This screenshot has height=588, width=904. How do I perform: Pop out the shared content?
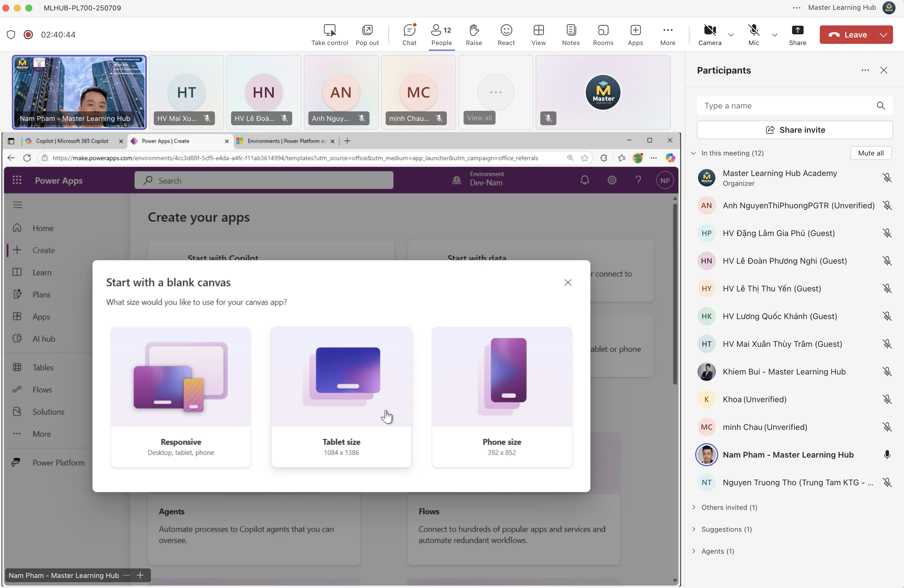367,35
